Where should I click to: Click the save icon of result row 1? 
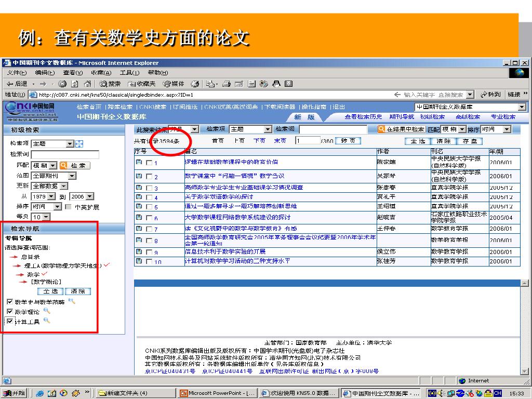(x=139, y=162)
